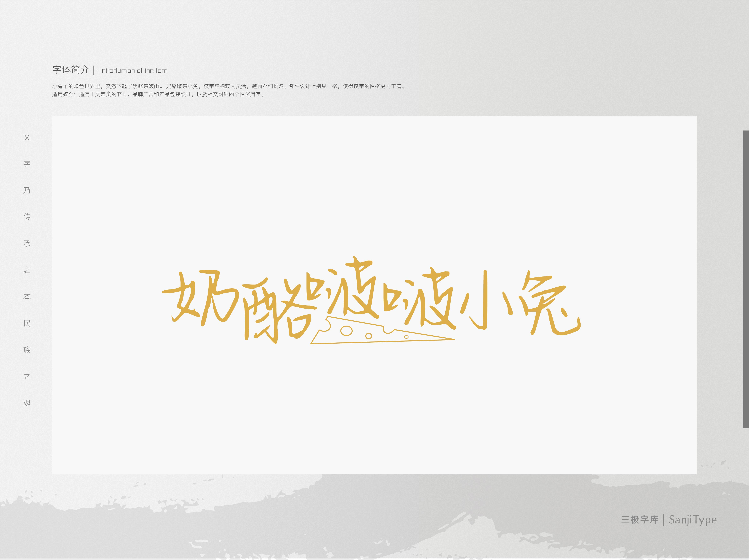Click the 魂 character in left column
The height and width of the screenshot is (560, 749).
pyautogui.click(x=27, y=403)
